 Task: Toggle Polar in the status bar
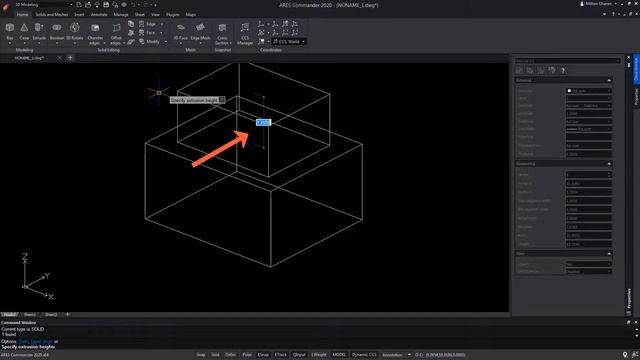(247, 355)
